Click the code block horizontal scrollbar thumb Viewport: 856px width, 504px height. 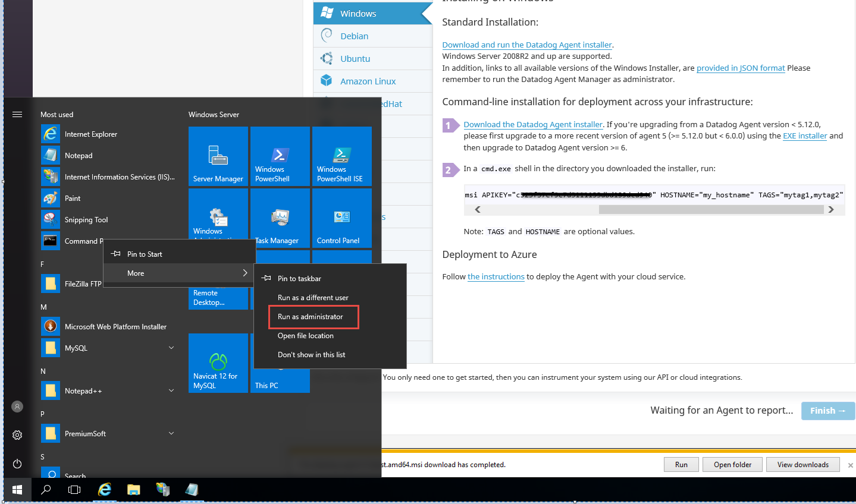point(711,210)
